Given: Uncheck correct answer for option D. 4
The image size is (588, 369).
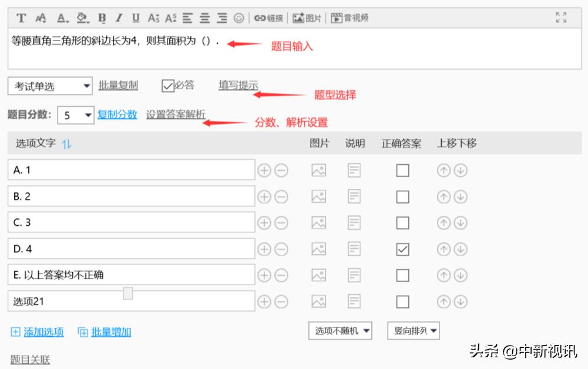Looking at the screenshot, I should point(402,249).
